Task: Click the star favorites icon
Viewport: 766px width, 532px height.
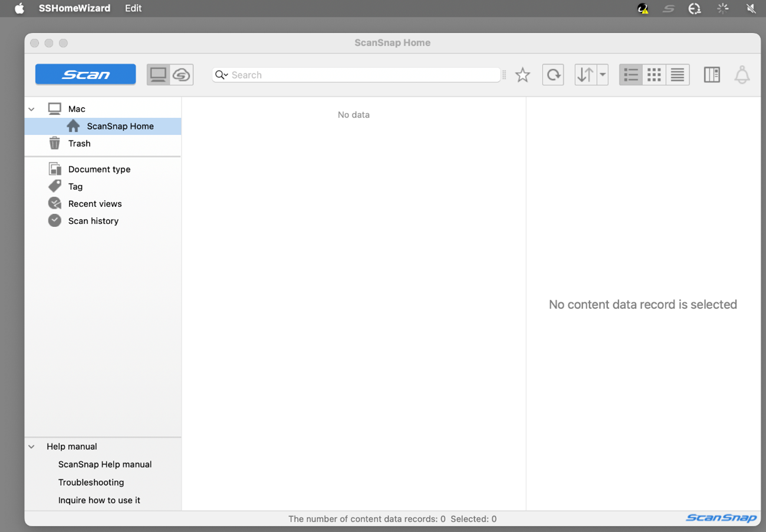Action: [522, 75]
